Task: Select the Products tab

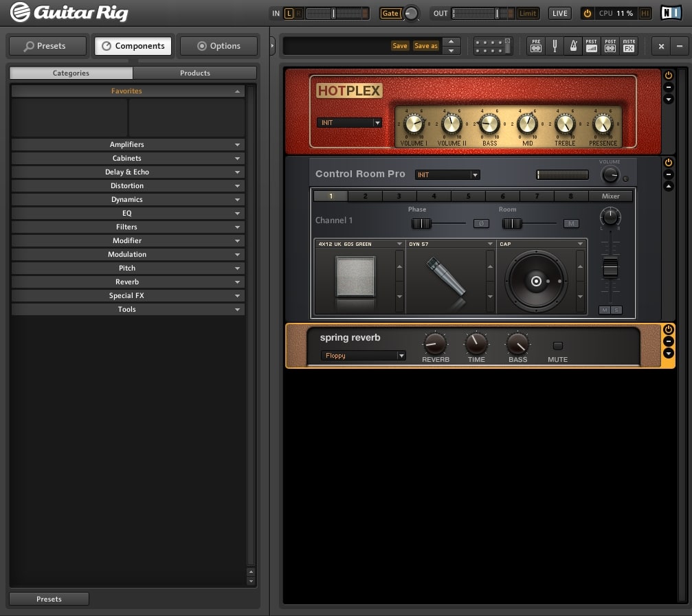Action: tap(194, 73)
